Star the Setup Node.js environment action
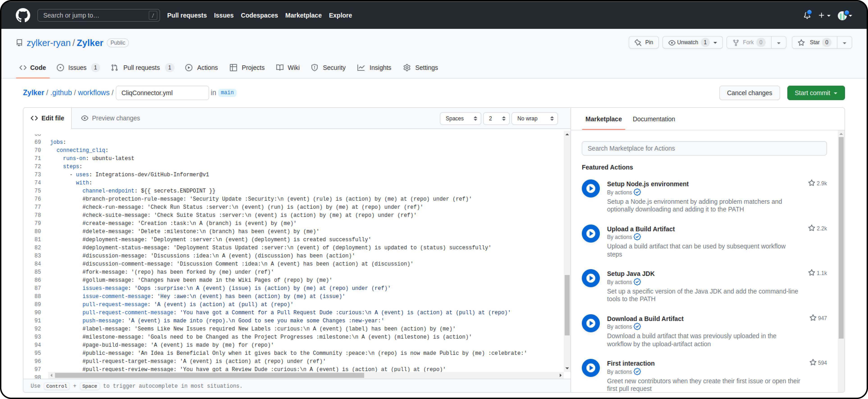The height and width of the screenshot is (399, 868). pyautogui.click(x=811, y=183)
